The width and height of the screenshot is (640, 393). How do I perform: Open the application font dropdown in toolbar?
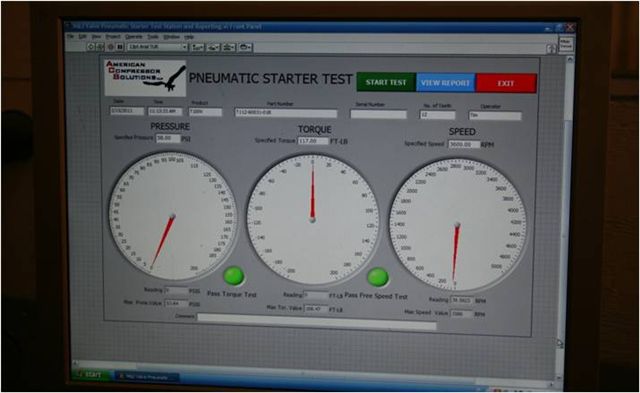pyautogui.click(x=157, y=47)
